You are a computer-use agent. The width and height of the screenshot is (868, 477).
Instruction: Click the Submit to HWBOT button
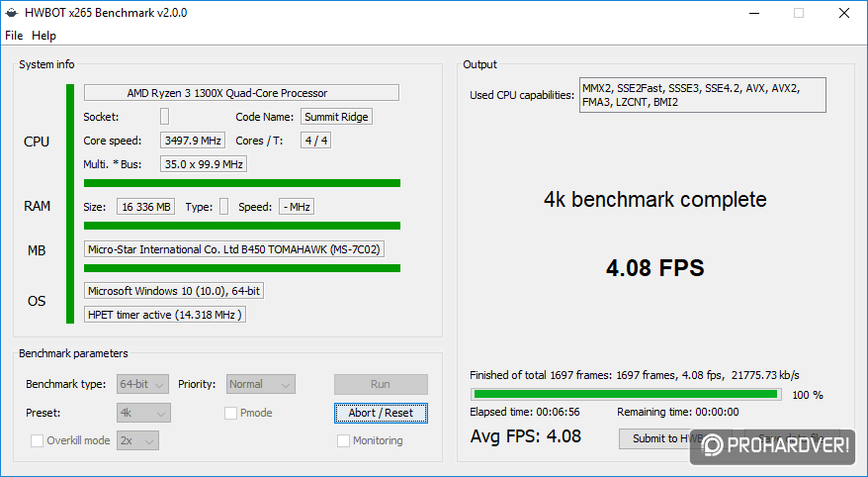pos(675,438)
